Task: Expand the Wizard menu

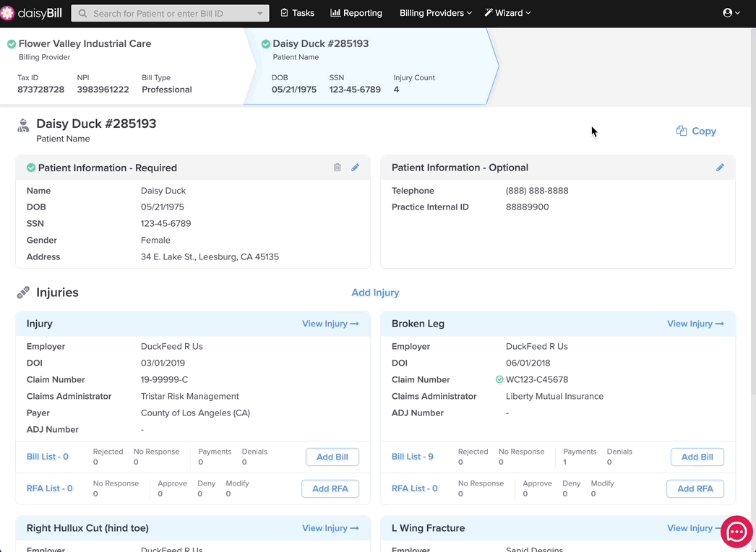Action: [507, 13]
